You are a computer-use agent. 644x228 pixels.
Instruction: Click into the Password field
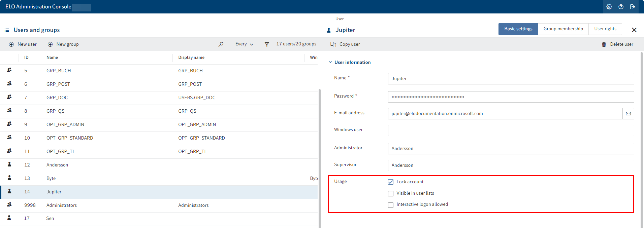511,97
